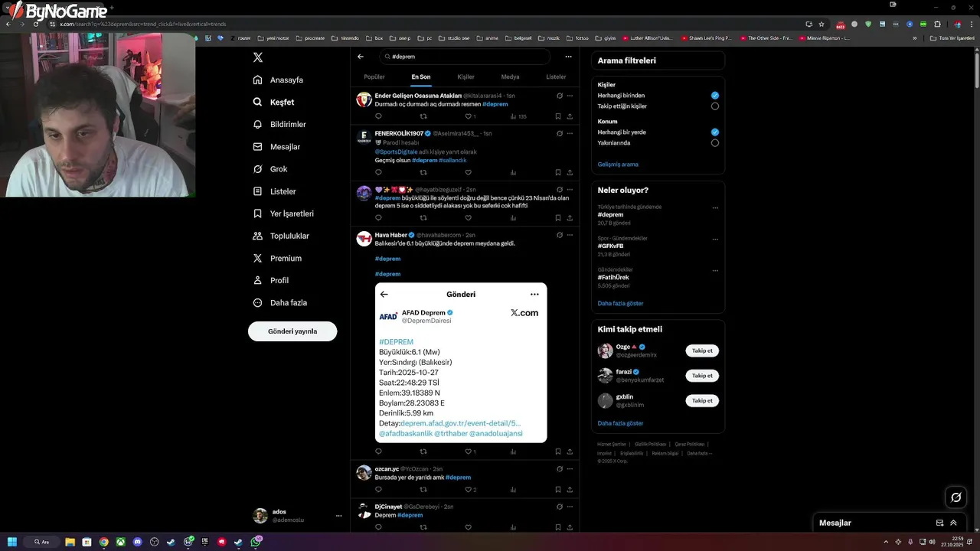Follow Ozge with the Takip et button

point(702,350)
